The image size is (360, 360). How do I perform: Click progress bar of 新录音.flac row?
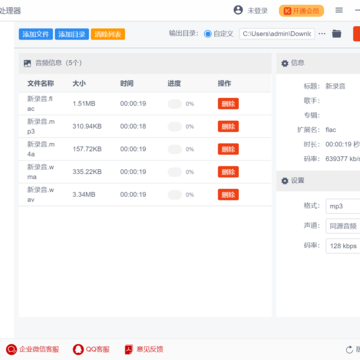click(175, 104)
